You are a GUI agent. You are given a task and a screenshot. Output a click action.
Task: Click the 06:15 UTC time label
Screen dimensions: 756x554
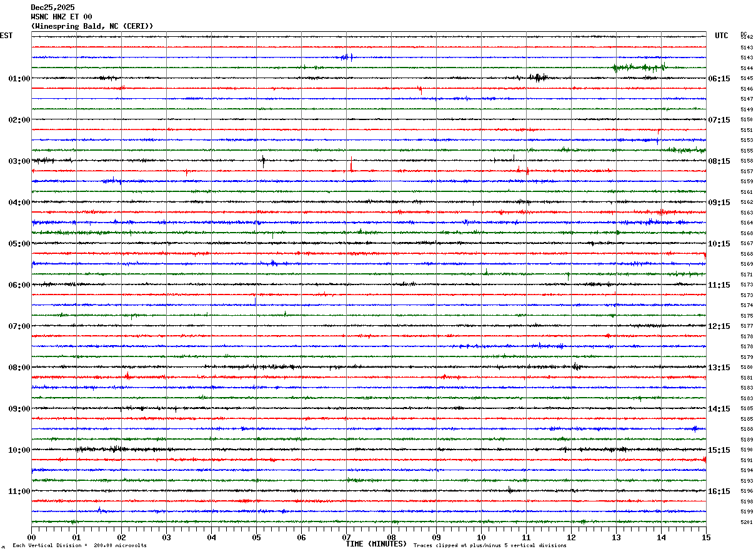719,79
